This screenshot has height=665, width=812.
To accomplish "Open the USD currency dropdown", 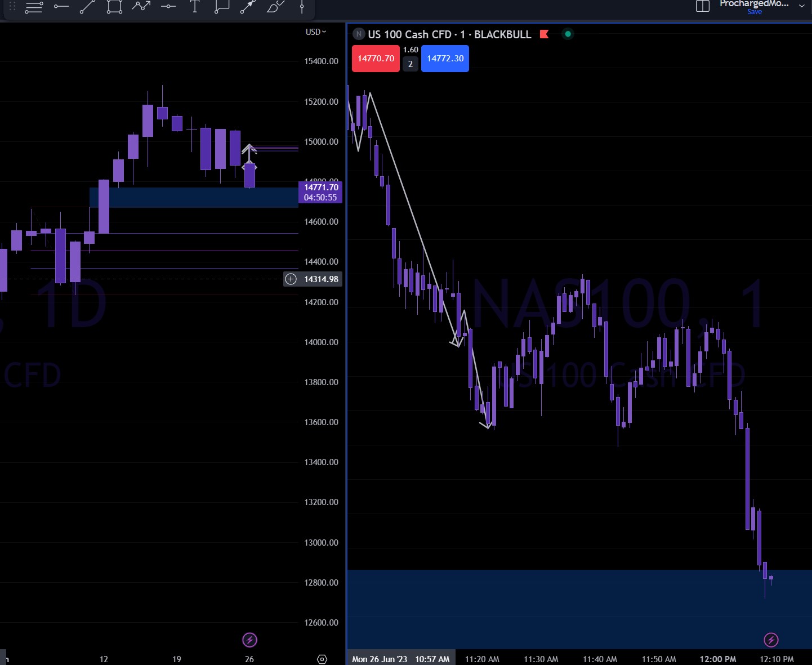I will [x=316, y=32].
